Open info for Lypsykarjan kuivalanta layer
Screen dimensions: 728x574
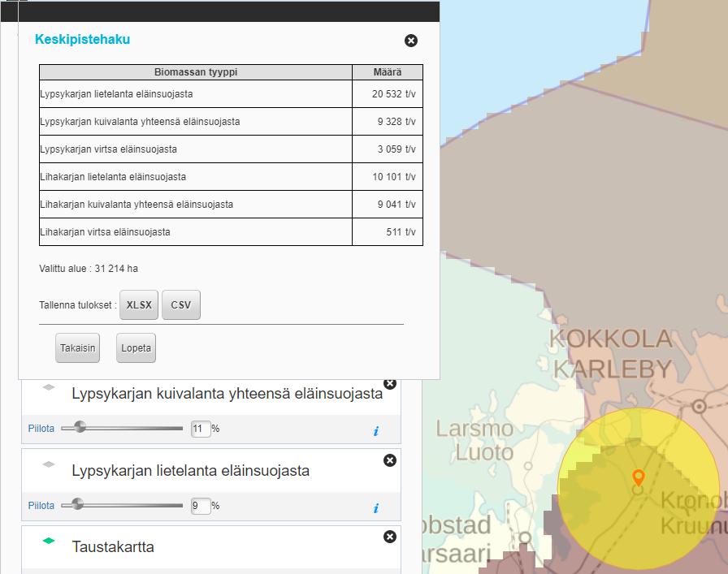coord(376,431)
